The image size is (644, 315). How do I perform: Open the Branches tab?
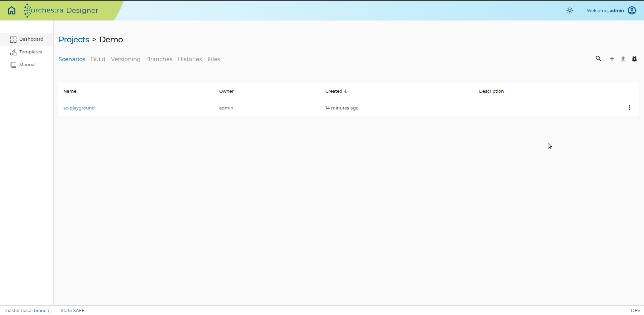159,59
